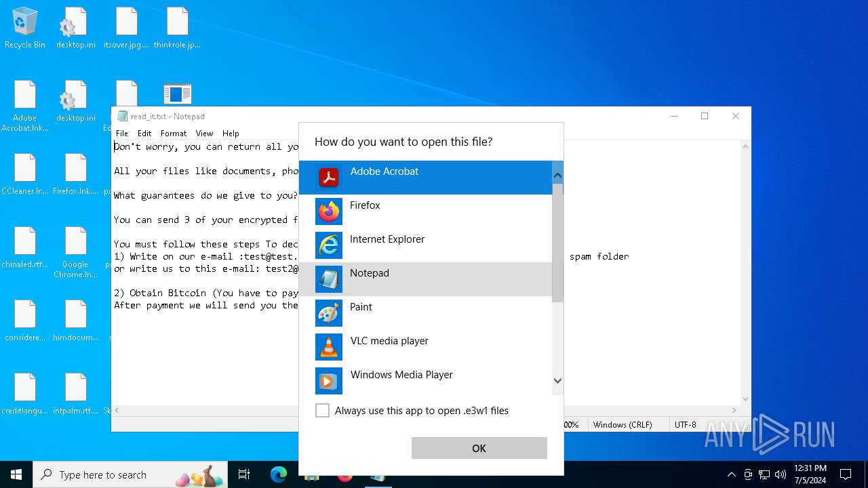Open the View menu in Notepad
The height and width of the screenshot is (488, 868).
tap(204, 134)
